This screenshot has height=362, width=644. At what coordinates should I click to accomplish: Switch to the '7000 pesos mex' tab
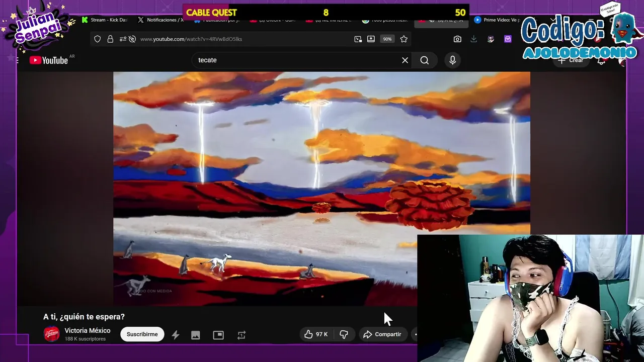(x=385, y=20)
